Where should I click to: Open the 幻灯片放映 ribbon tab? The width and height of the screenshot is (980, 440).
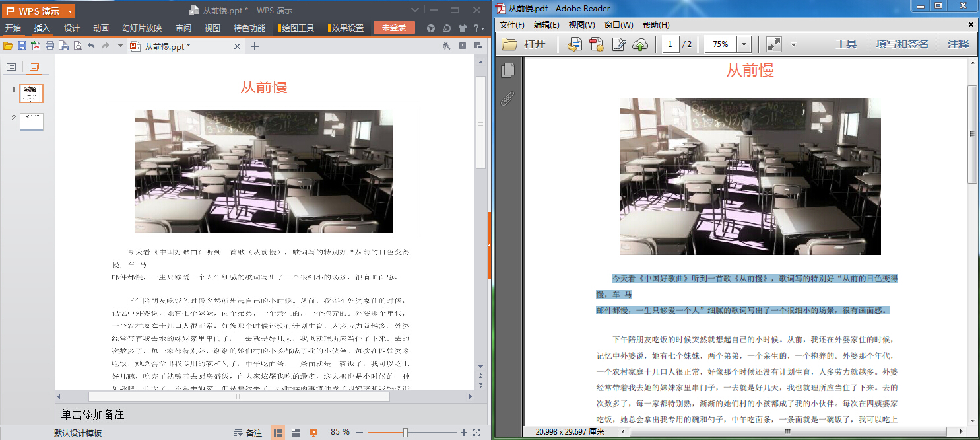click(142, 28)
